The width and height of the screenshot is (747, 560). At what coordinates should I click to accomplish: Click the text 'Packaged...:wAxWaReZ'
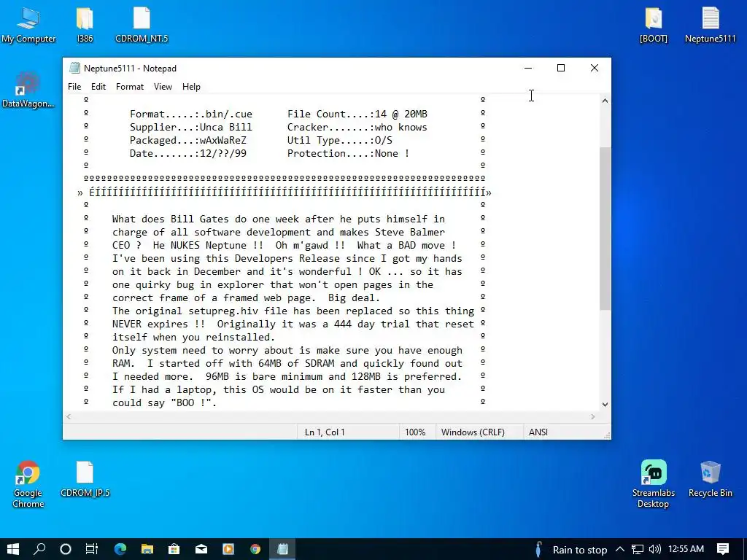[188, 141]
